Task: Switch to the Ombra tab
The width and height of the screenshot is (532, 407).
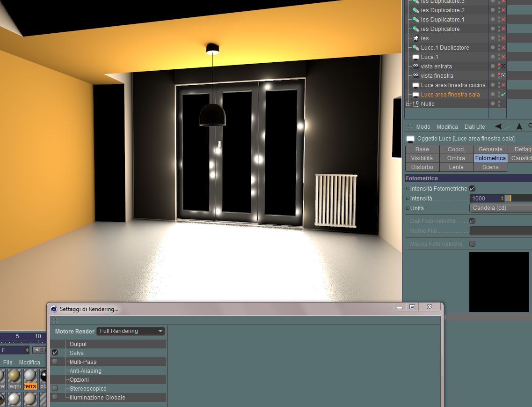Action: pos(456,158)
